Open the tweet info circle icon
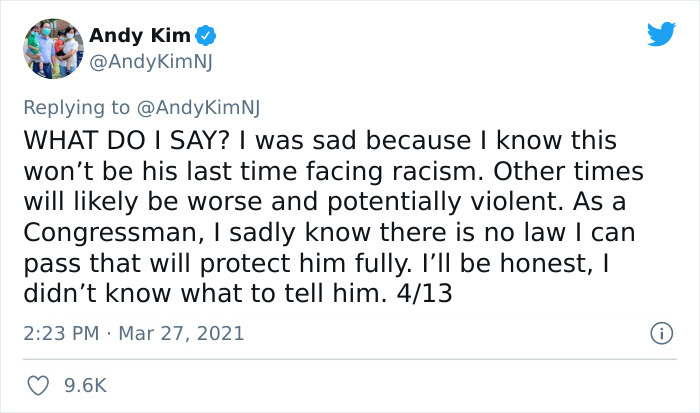Image resolution: width=700 pixels, height=413 pixels. click(x=662, y=334)
